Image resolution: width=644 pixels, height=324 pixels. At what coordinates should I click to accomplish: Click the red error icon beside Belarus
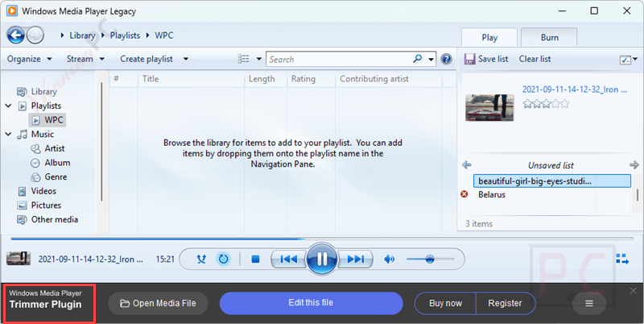click(x=464, y=194)
